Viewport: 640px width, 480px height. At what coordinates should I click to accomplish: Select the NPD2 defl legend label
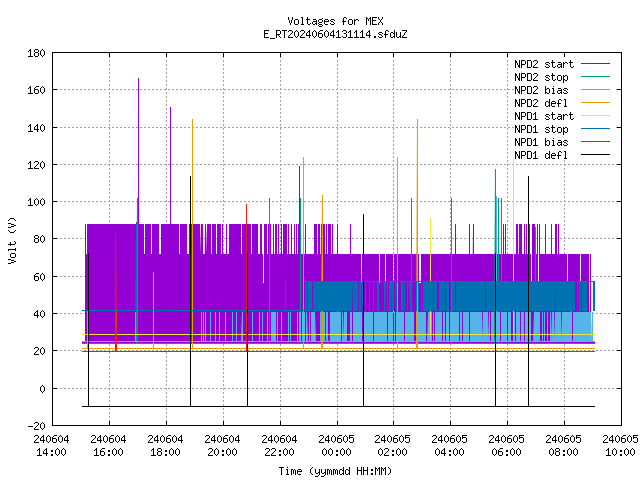point(541,103)
